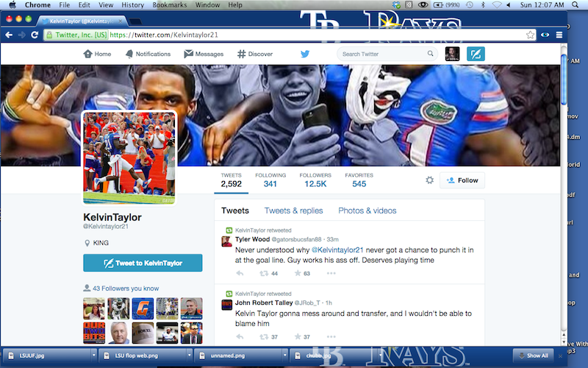Select the Tweets tab

(x=235, y=210)
